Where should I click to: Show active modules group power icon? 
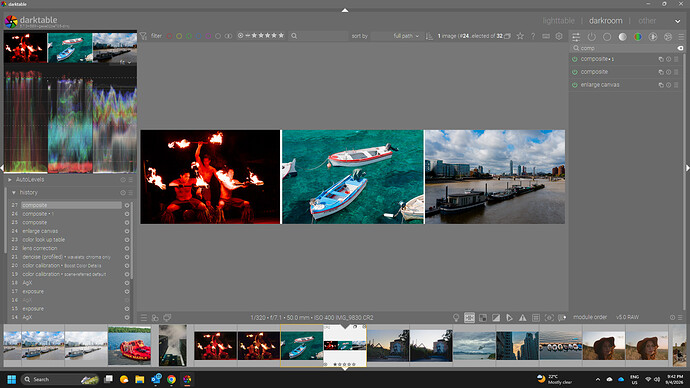coord(591,37)
